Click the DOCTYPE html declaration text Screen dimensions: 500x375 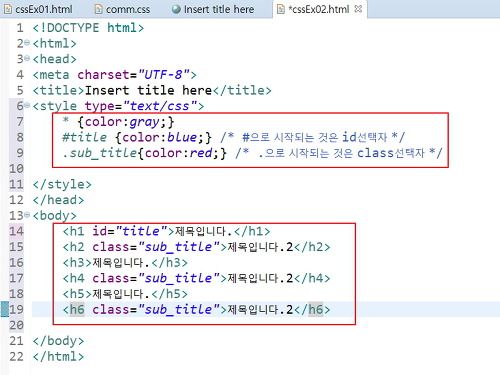point(88,28)
